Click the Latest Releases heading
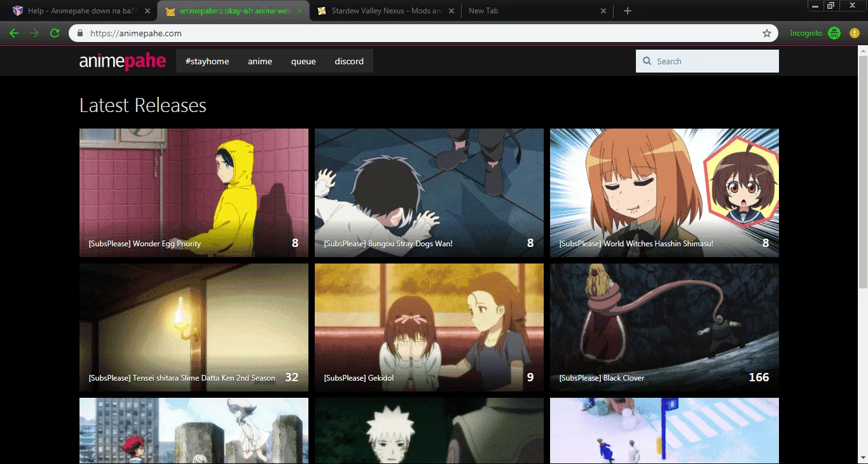The image size is (868, 464). click(x=143, y=105)
